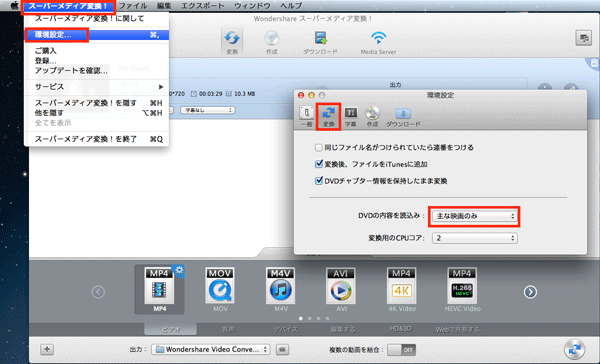Open the エクスポート menu
Viewport: 600px width, 364px height.
coord(203,6)
